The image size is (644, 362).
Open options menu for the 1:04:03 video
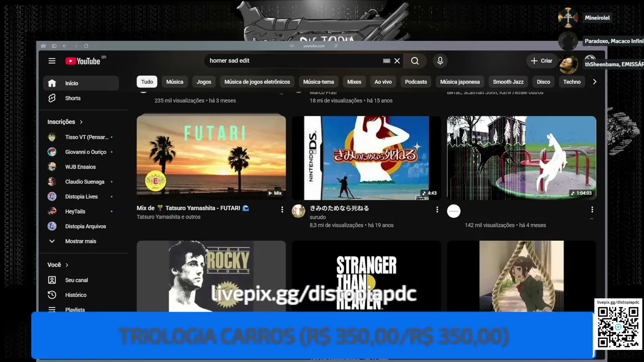[x=592, y=209]
